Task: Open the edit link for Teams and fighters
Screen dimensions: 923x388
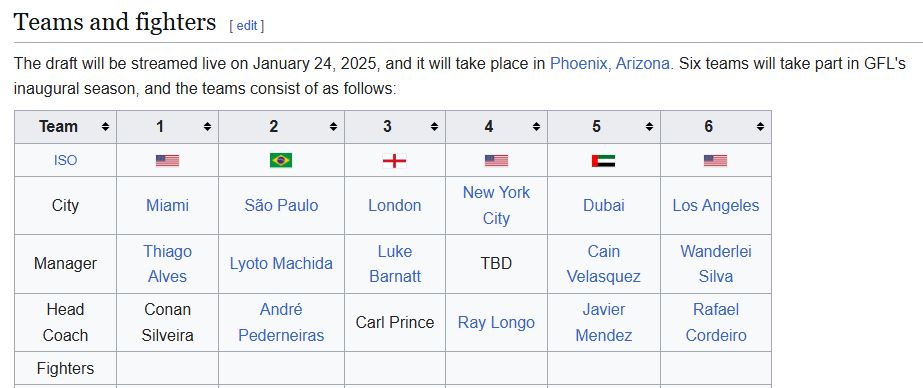Action: coord(247,25)
